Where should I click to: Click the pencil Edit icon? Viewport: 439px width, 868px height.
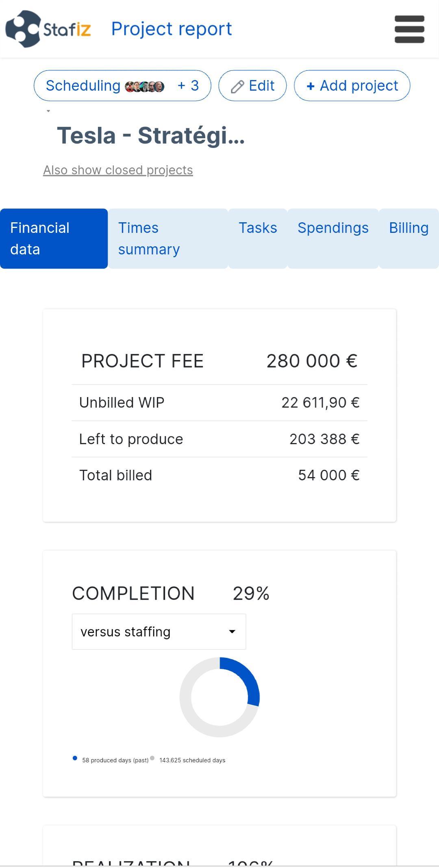point(237,87)
